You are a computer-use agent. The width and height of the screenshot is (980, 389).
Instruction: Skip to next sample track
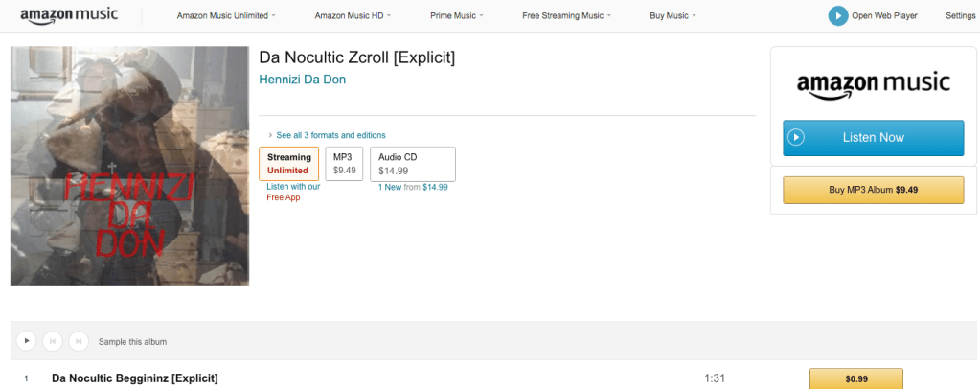[79, 340]
